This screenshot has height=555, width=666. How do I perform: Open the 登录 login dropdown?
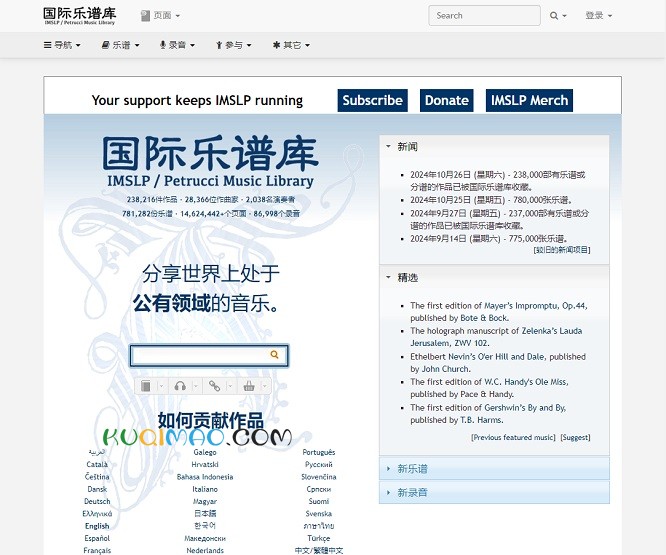(598, 16)
